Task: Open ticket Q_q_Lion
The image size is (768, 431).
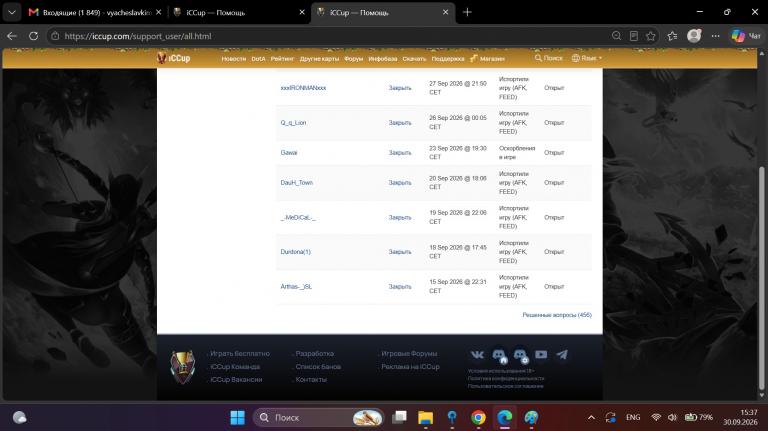Action: pyautogui.click(x=293, y=123)
